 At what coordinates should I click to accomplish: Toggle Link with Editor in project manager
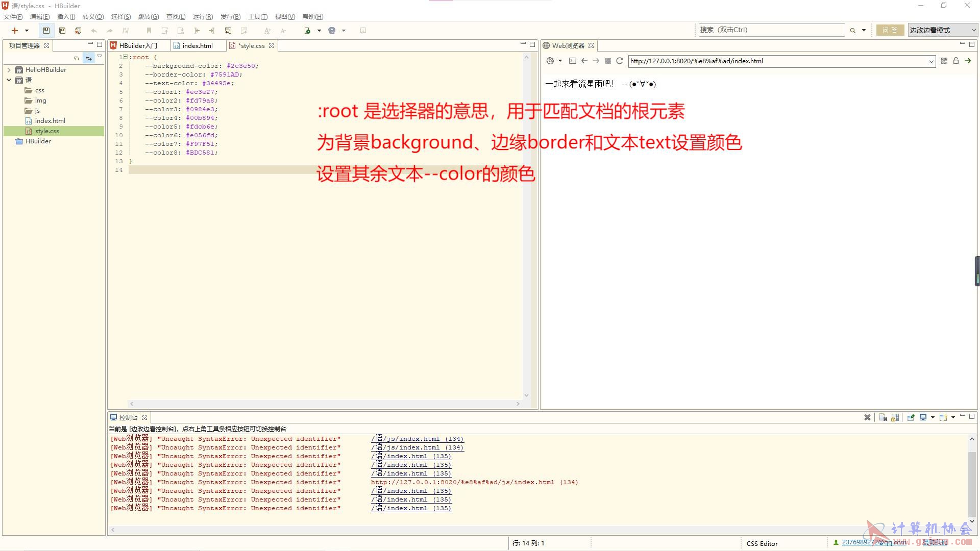pyautogui.click(x=89, y=58)
